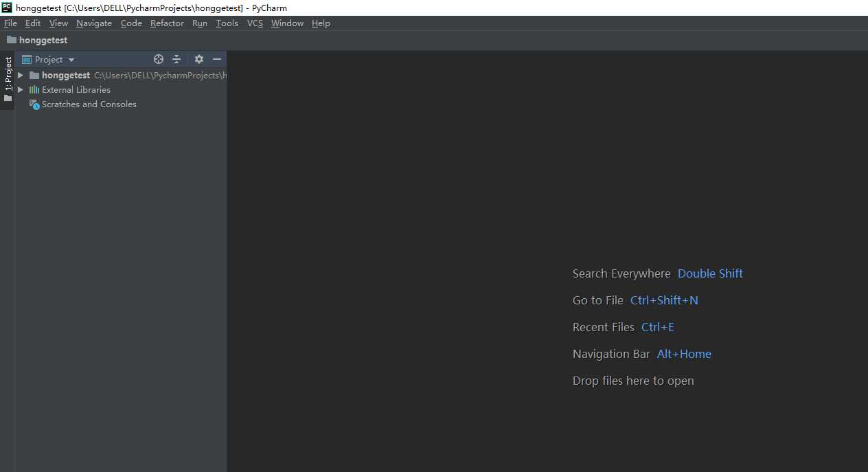The width and height of the screenshot is (868, 472).
Task: Open the Refactor menu
Action: (x=167, y=23)
